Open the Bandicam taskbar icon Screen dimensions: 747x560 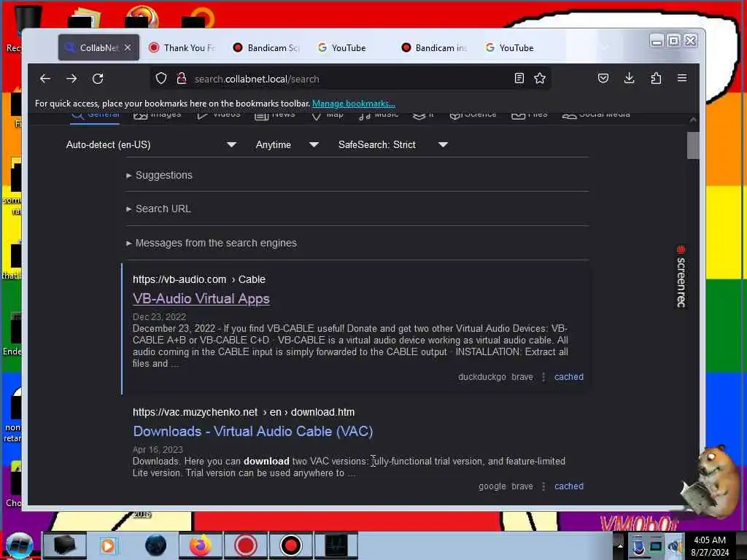point(290,545)
